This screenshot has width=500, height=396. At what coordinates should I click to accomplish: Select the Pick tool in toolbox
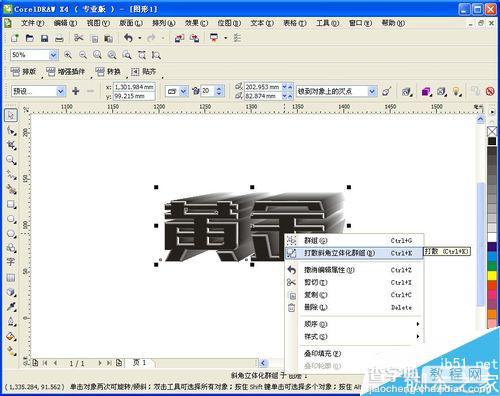(11, 115)
